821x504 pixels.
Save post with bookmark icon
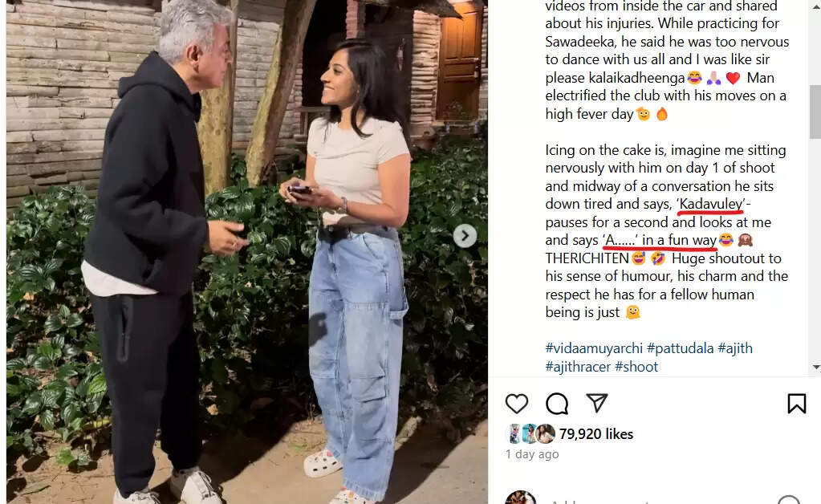(x=796, y=404)
